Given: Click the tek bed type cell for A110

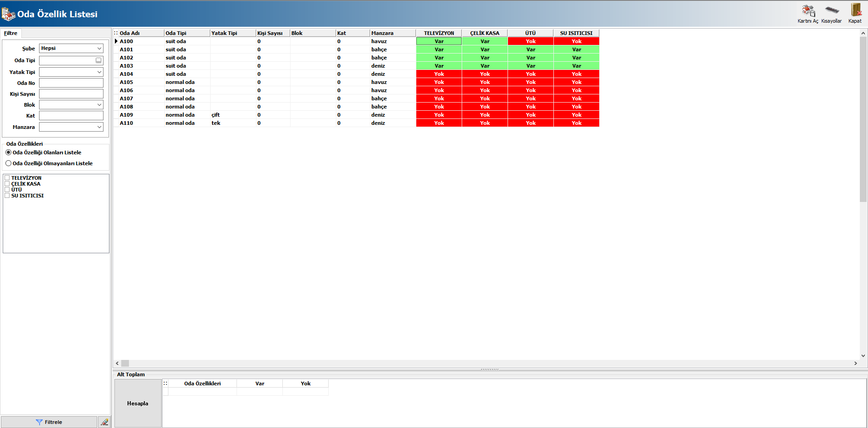Looking at the screenshot, I should 233,123.
